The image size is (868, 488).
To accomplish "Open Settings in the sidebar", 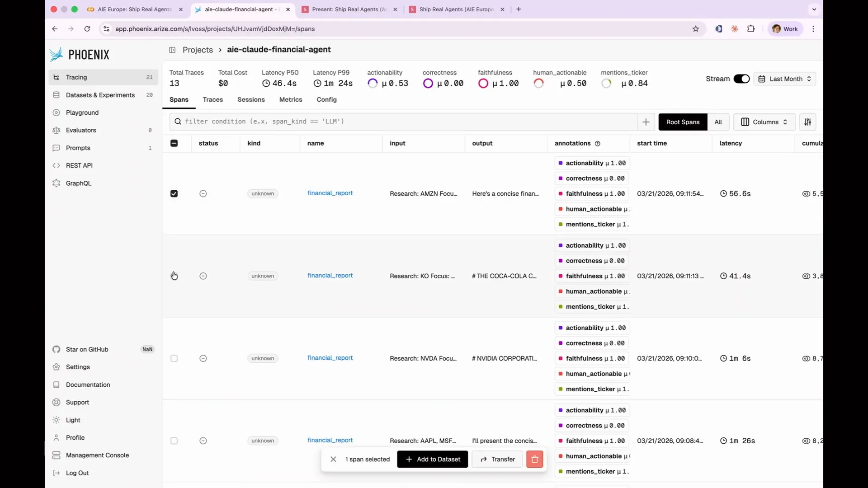I will tap(103, 367).
